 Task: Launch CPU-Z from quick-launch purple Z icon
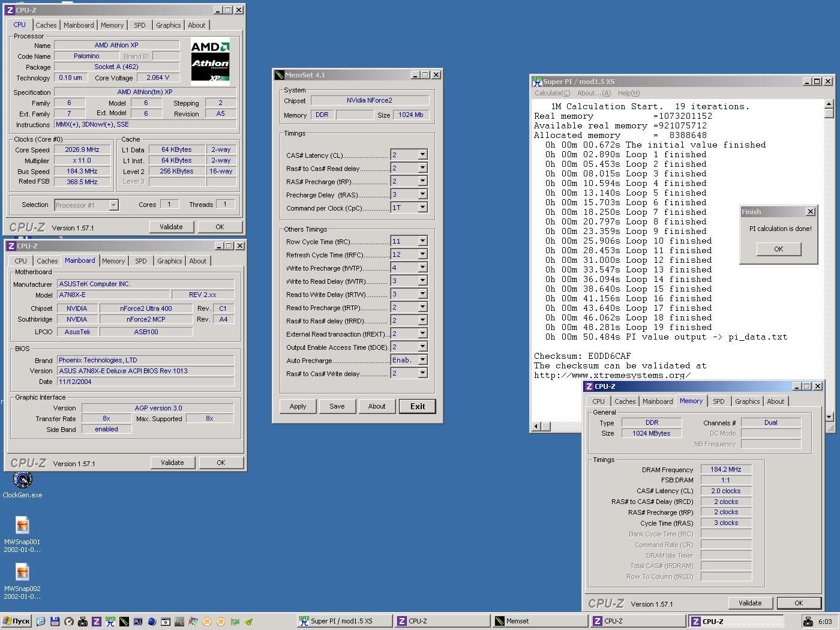pos(97,622)
